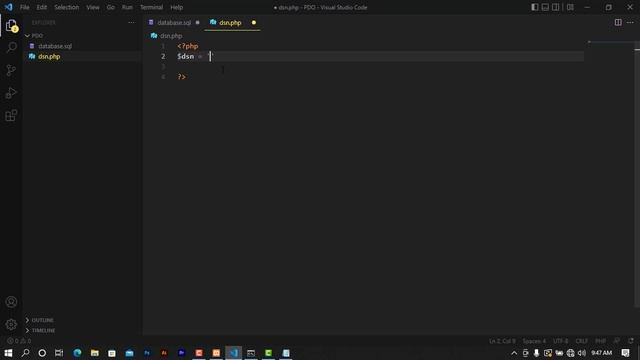
Task: Open File Explorer from taskbar
Action: click(95, 353)
